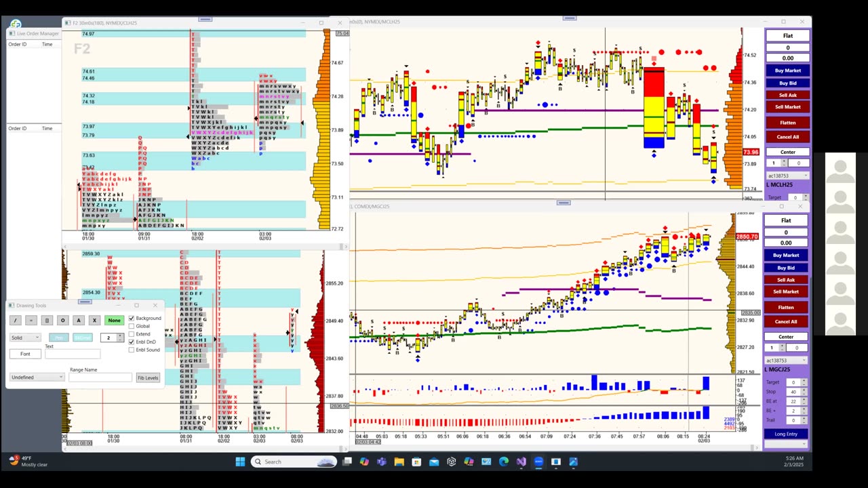Viewport: 868px width, 488px height.
Task: Click the taskbar Search box
Action: coord(294,462)
